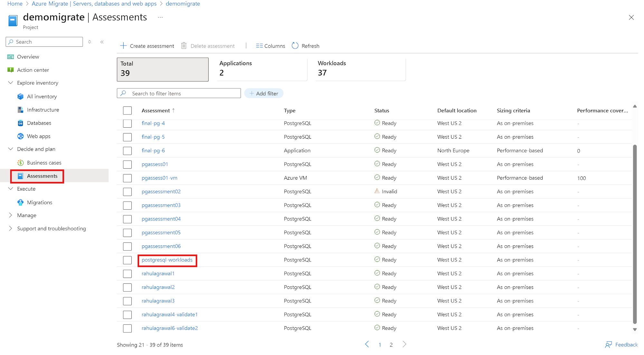Toggle the select-all header checkbox

[x=127, y=111]
